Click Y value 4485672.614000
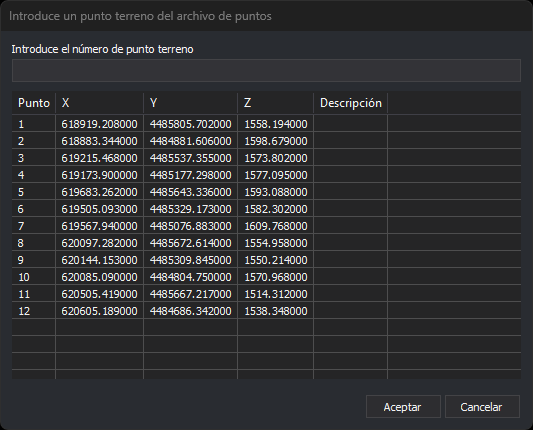The width and height of the screenshot is (533, 430). 191,243
